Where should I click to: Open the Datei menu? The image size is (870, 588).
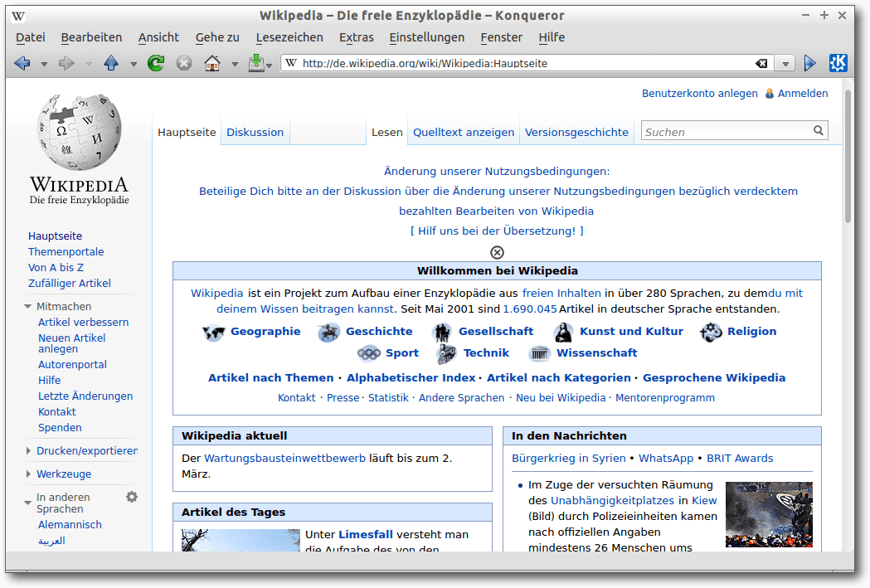31,37
